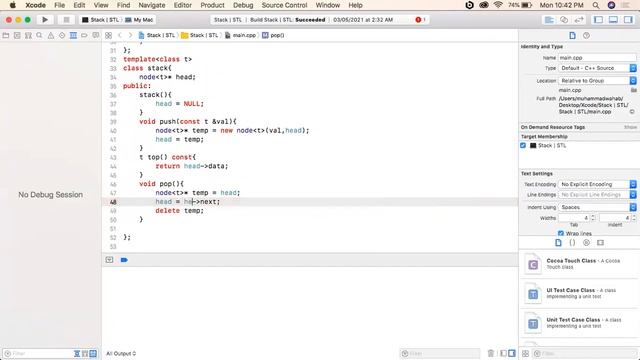640x360 pixels.
Task: Switch to the Assistant editor
Action: pos(564,20)
